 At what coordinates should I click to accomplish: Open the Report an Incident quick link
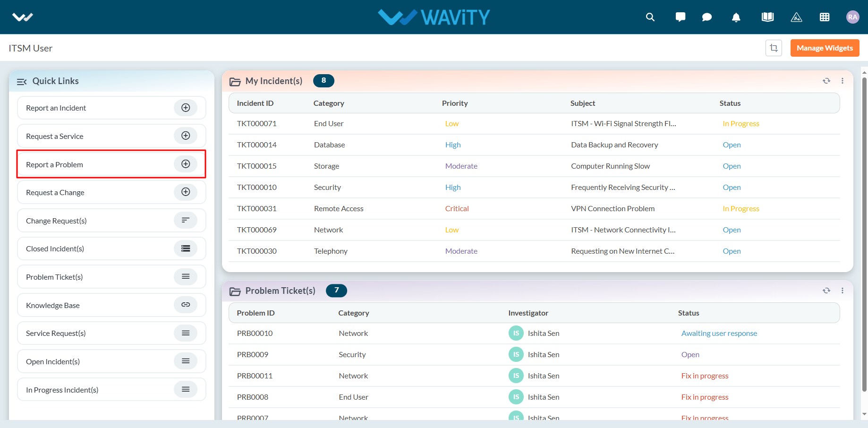(111, 108)
